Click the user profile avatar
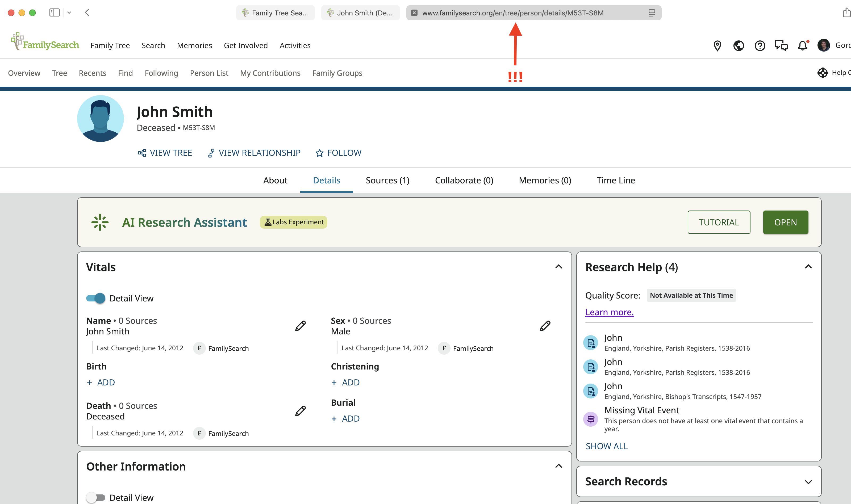 tap(824, 45)
